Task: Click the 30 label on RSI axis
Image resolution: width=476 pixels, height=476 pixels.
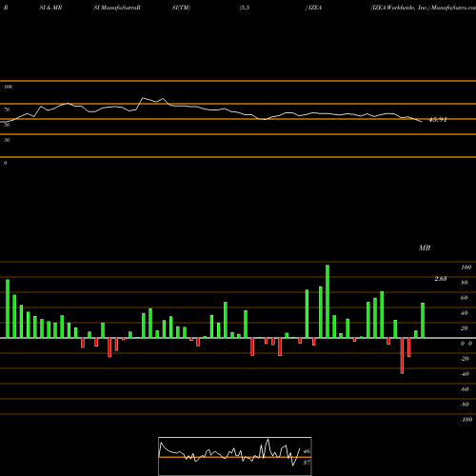Action: [x=7, y=140]
